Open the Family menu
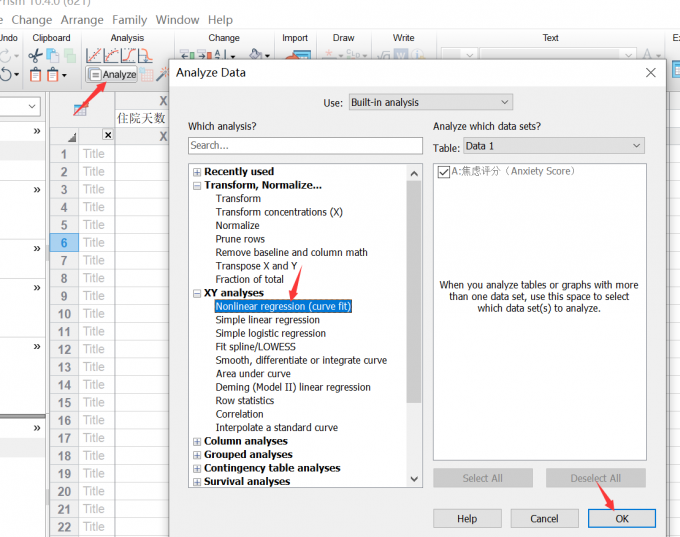Screen dimensions: 680x537 (x=129, y=20)
